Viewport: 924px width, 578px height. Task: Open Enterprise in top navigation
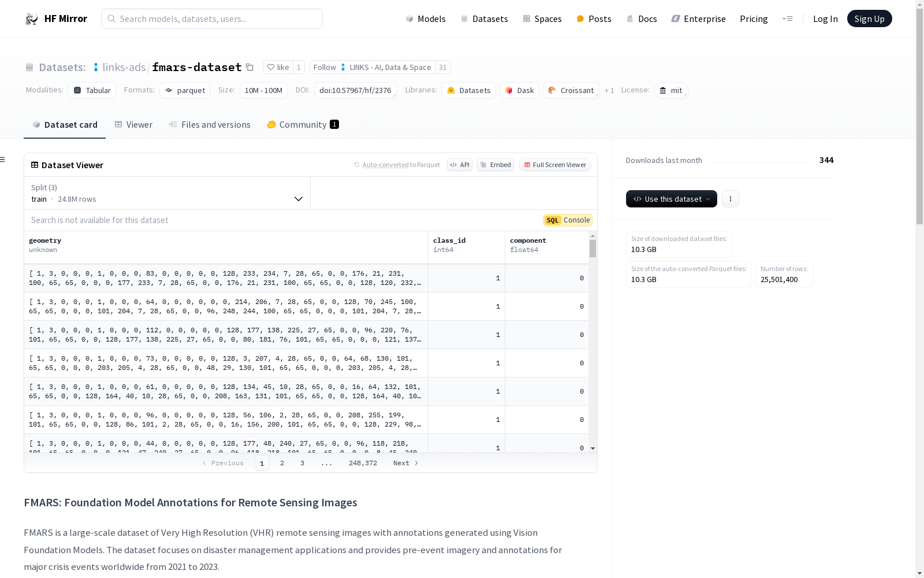point(698,19)
